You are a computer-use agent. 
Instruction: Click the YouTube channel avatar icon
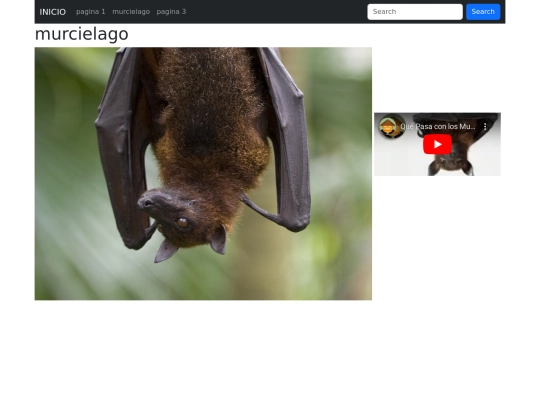click(x=388, y=127)
